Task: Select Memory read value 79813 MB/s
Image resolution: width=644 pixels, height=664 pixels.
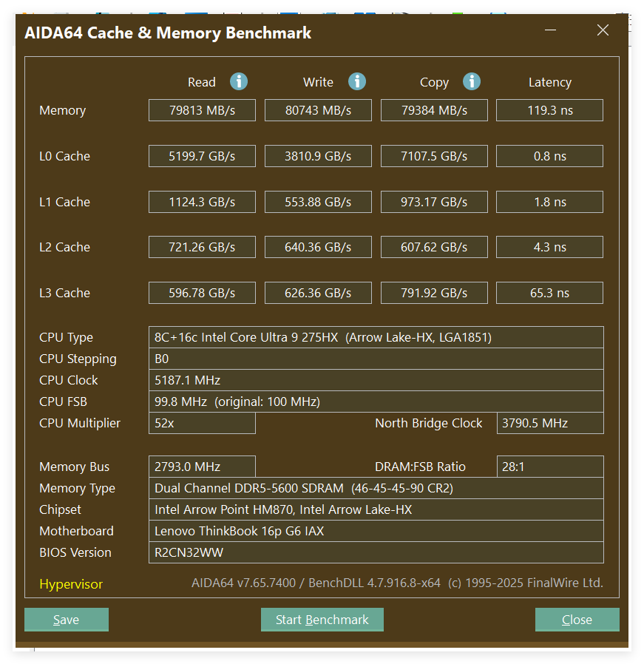Action: pos(202,110)
